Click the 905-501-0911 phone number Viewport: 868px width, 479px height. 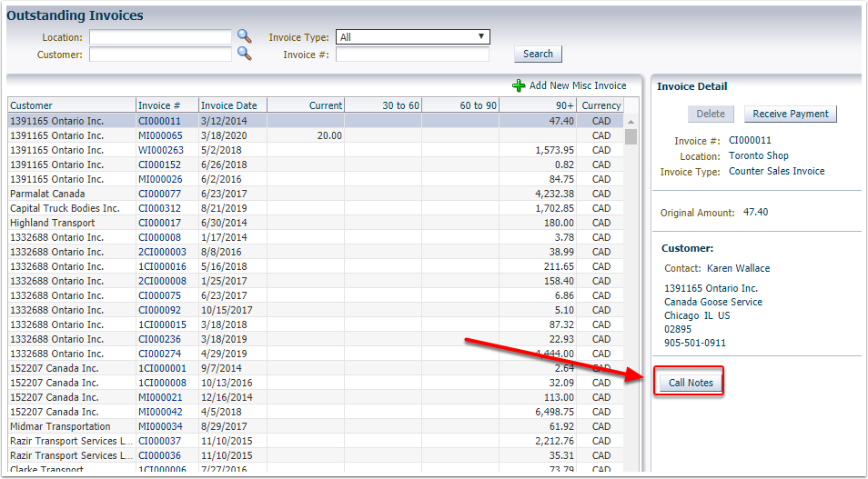pyautogui.click(x=695, y=343)
